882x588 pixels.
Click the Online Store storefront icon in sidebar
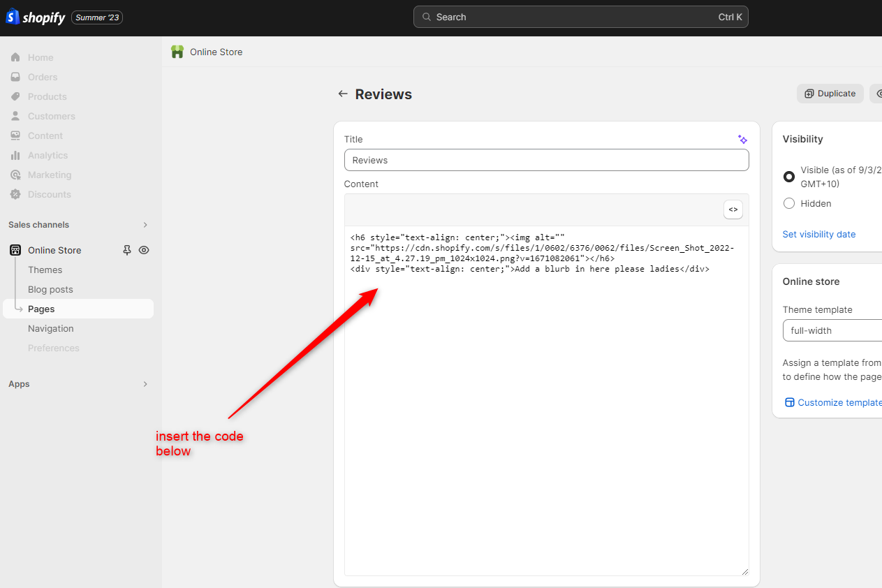coord(15,250)
